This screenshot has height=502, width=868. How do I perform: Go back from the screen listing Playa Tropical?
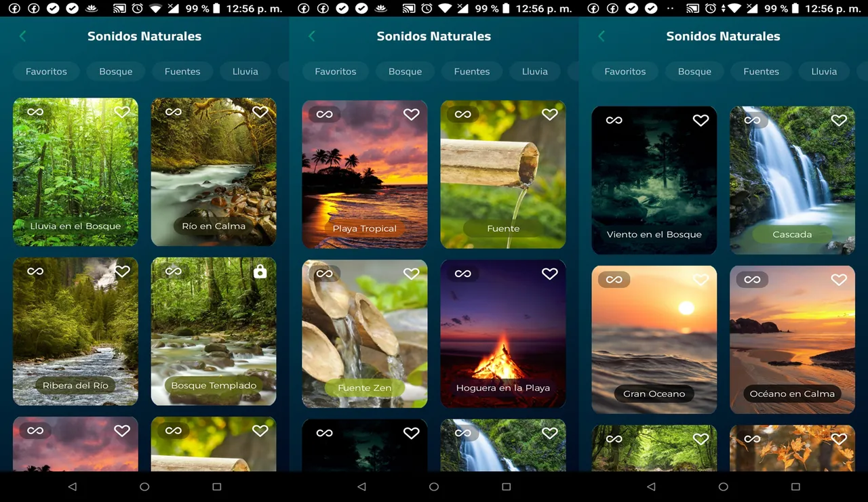pyautogui.click(x=312, y=36)
